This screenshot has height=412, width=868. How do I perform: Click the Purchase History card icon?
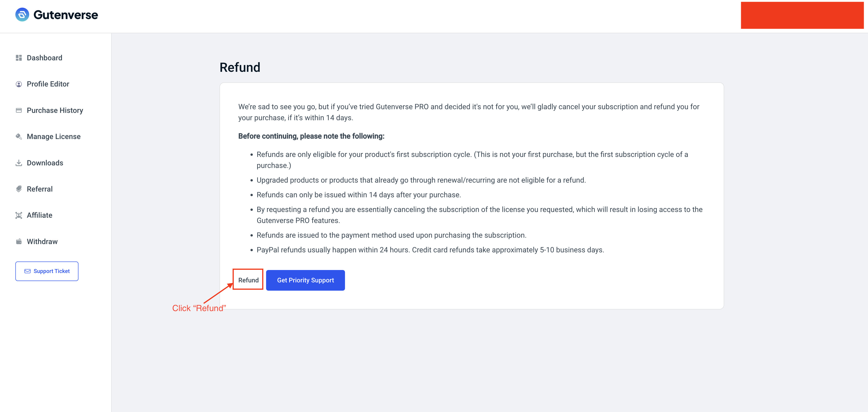[x=19, y=111]
